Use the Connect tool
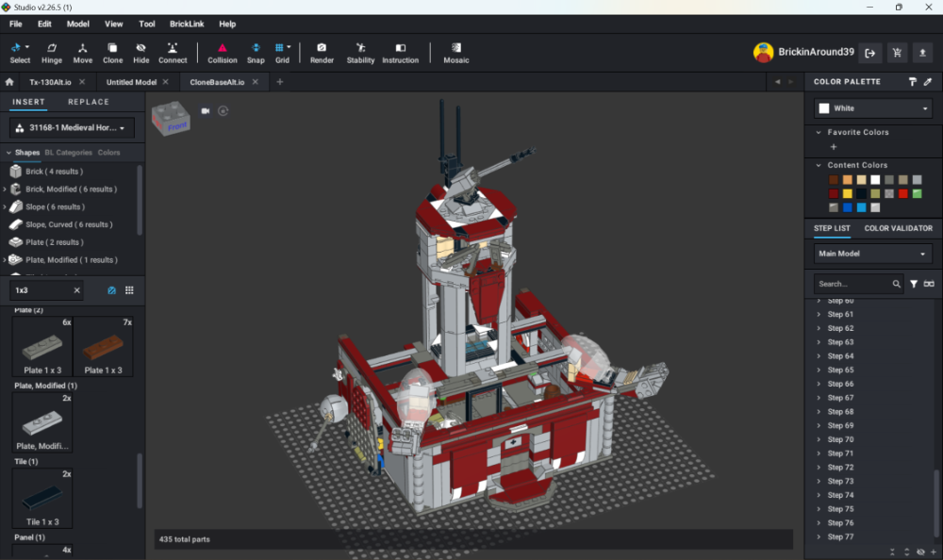 tap(173, 53)
